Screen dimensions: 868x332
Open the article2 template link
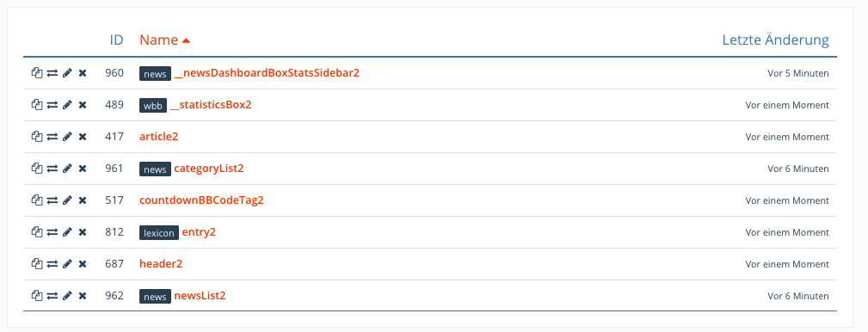point(159,137)
